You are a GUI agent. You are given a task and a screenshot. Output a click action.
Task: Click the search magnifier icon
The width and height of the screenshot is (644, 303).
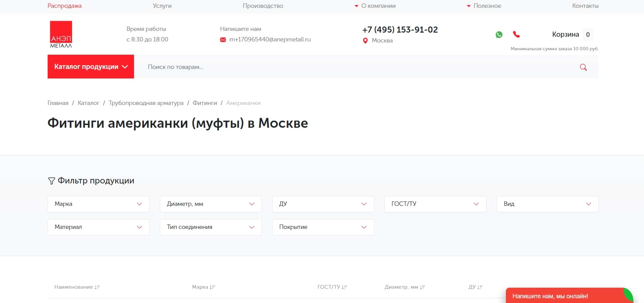(x=583, y=67)
